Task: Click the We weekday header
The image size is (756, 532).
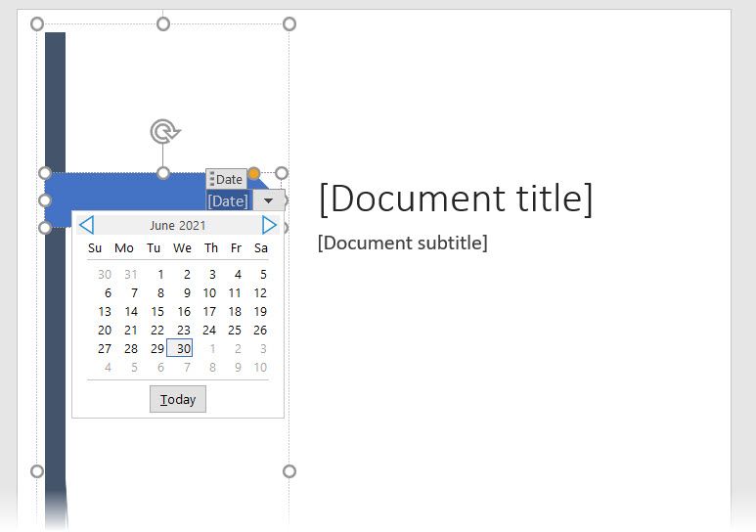Action: 182,248
